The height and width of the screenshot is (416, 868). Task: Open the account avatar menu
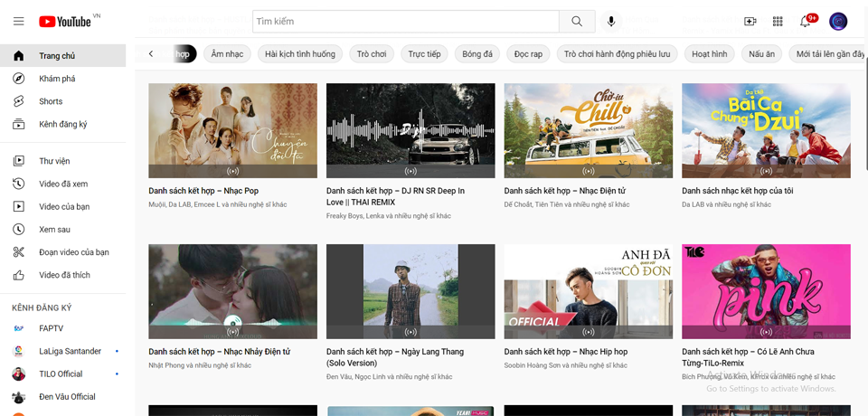pyautogui.click(x=838, y=22)
